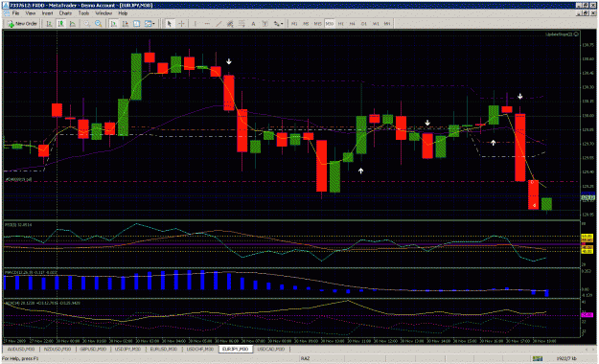Screen dimensions: 599x364
Task: Switch to the GBPUSD,M30 chart tab
Action: coord(93,349)
